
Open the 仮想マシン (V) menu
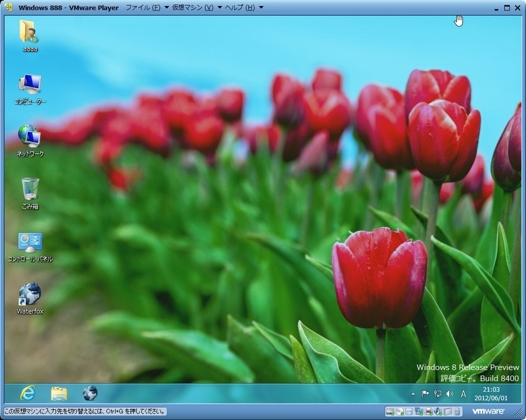point(193,7)
